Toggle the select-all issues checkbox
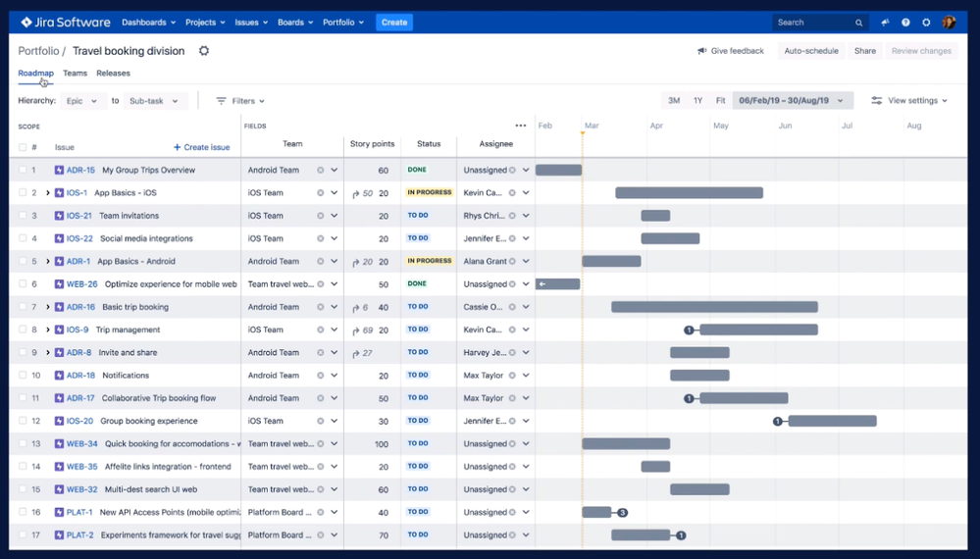The width and height of the screenshot is (980, 559). [x=23, y=147]
